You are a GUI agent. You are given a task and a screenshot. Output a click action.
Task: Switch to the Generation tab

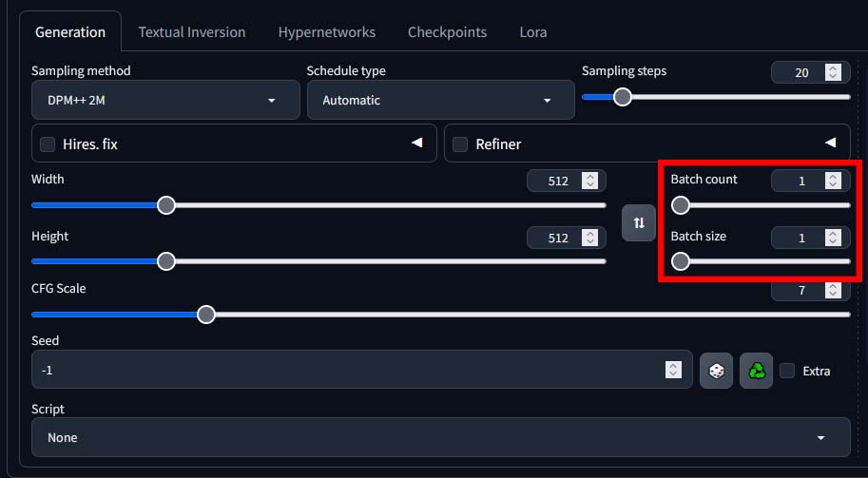pos(70,32)
